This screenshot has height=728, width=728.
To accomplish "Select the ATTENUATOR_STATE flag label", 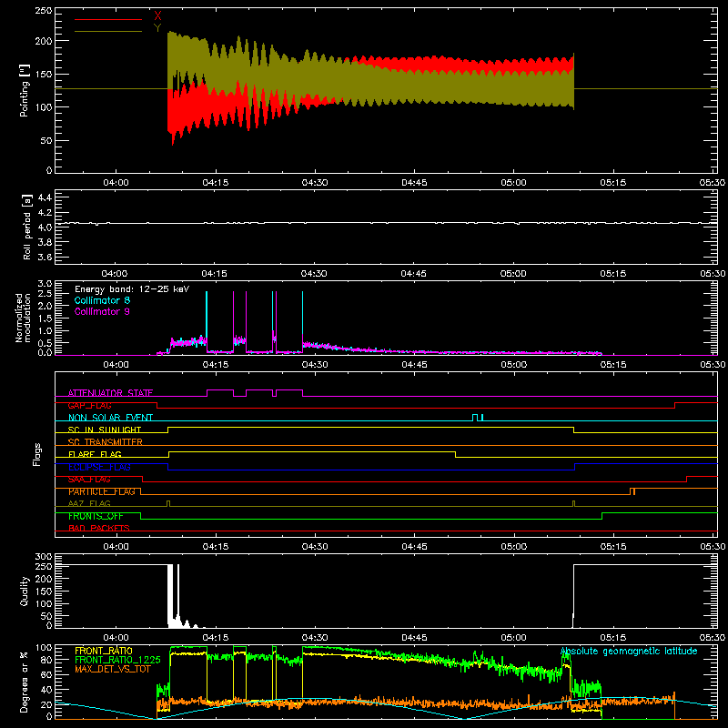I will coord(110,393).
